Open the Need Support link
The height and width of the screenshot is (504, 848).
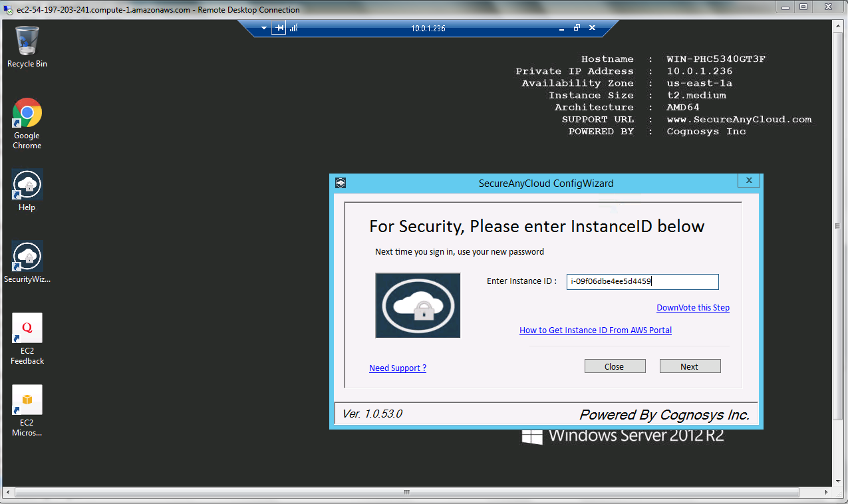click(397, 368)
